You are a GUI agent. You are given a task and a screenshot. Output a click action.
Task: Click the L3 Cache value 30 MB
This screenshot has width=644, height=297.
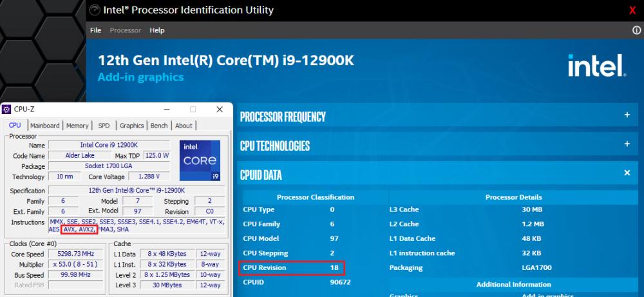(x=532, y=209)
